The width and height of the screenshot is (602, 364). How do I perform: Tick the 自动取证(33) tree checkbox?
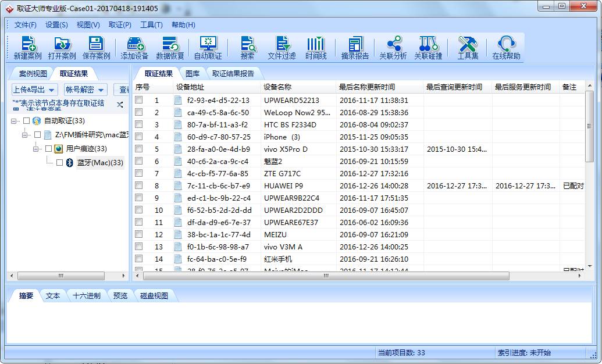[26, 121]
